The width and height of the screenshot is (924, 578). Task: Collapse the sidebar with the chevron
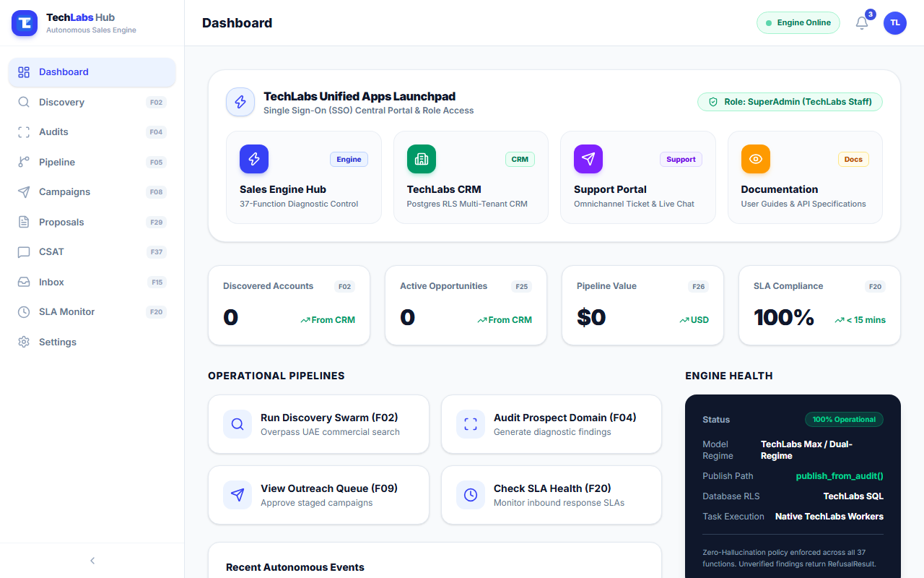92,561
